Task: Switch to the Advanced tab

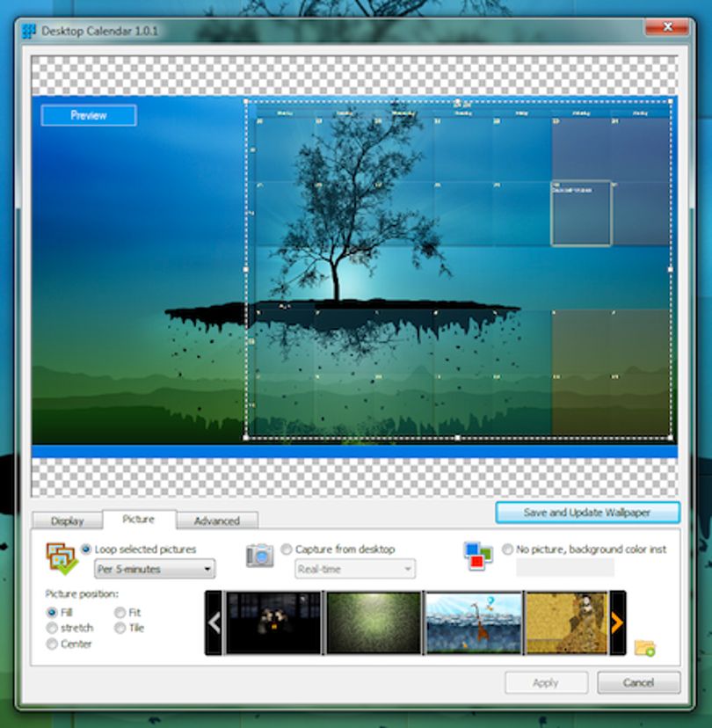Action: 217,521
